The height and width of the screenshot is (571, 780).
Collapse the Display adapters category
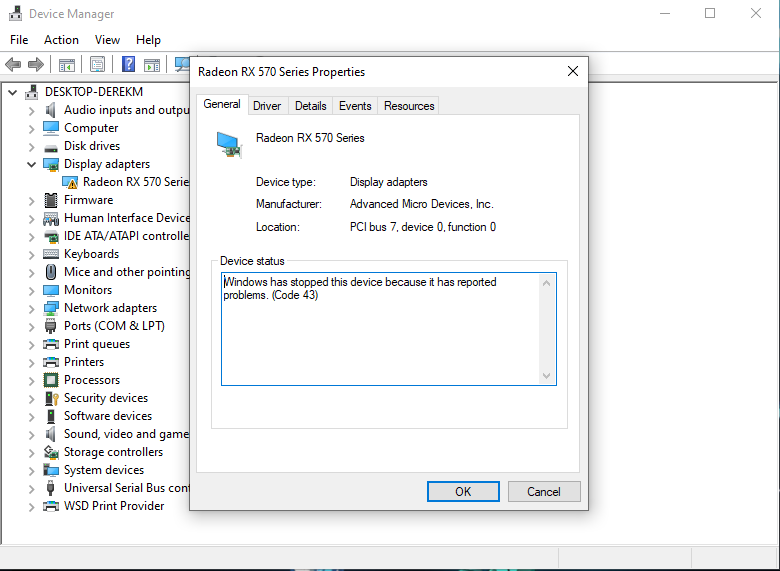click(x=31, y=164)
